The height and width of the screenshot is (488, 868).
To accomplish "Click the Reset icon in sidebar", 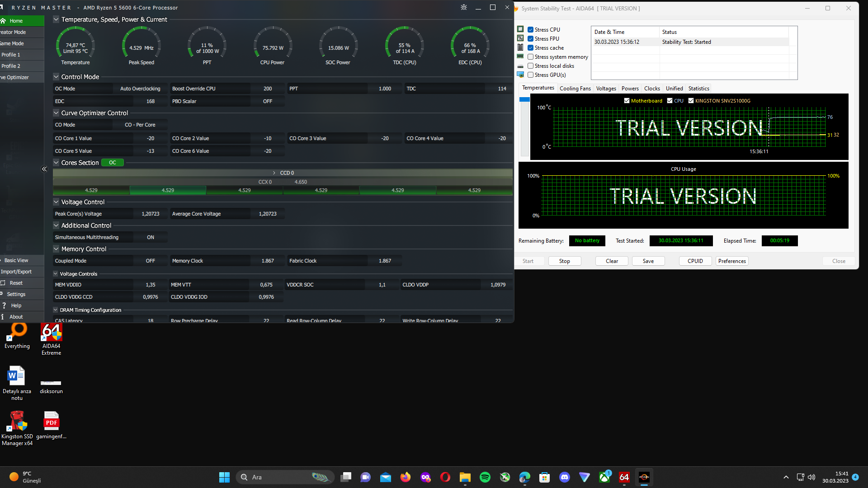I will (x=3, y=283).
